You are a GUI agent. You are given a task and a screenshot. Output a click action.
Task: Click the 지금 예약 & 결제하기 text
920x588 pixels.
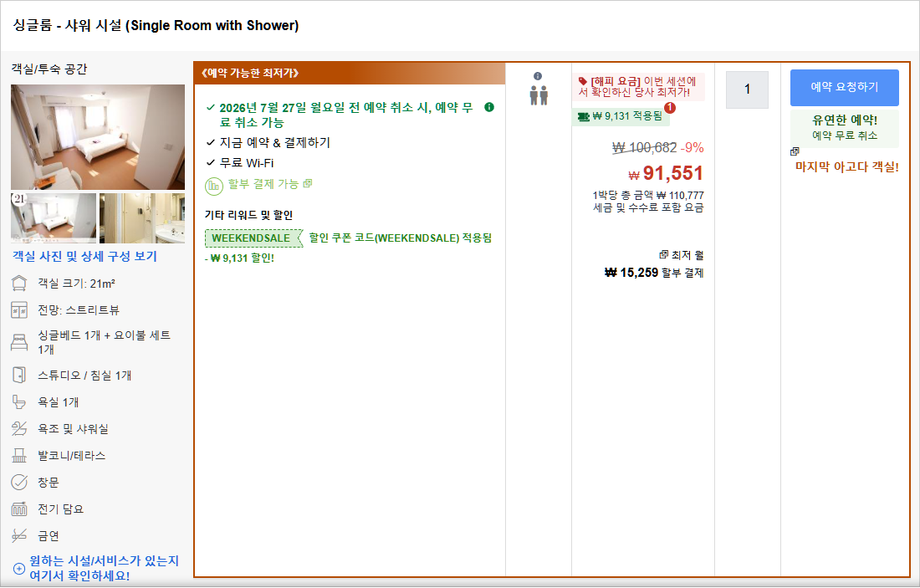[x=274, y=142]
